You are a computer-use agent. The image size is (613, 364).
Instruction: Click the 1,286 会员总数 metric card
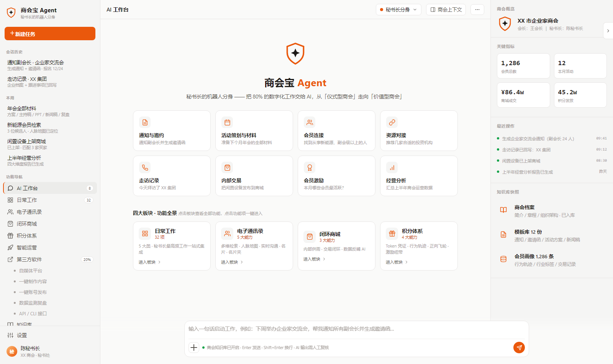523,66
